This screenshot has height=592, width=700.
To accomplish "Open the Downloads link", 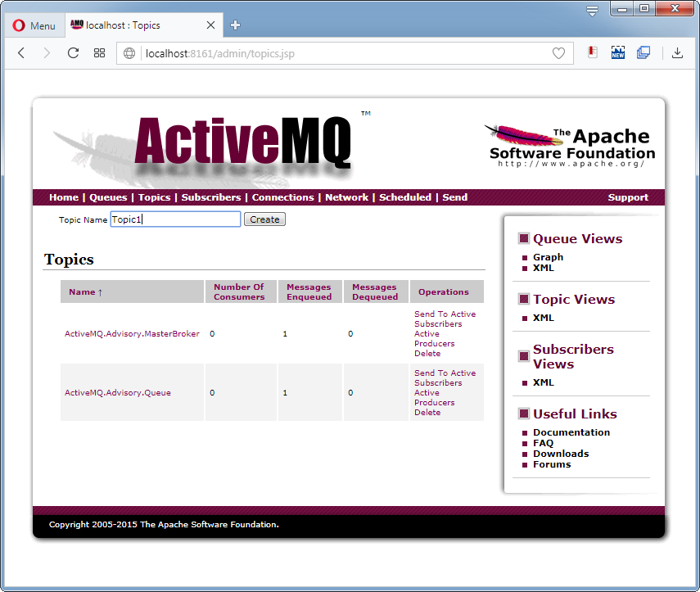I will click(561, 454).
